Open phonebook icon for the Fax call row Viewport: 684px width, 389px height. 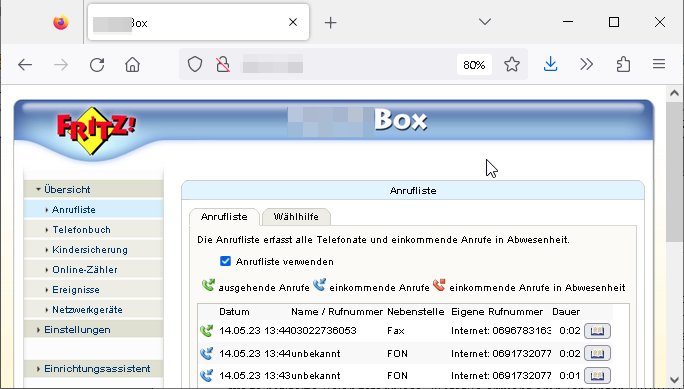tap(597, 331)
